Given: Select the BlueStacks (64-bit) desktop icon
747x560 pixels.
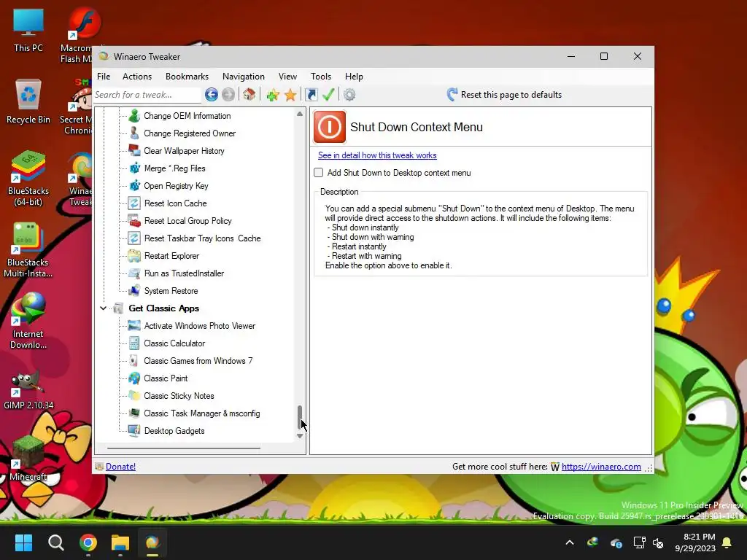Looking at the screenshot, I should 28,179.
